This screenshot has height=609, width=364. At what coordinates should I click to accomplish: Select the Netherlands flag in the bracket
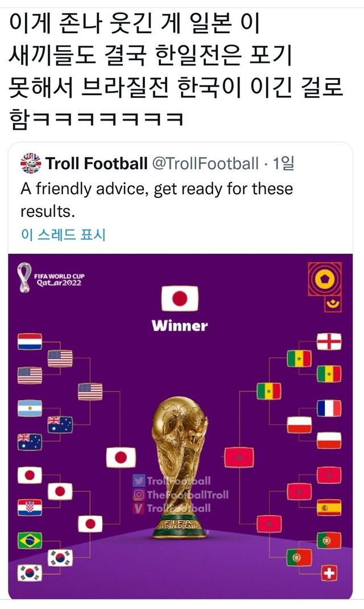click(x=30, y=341)
